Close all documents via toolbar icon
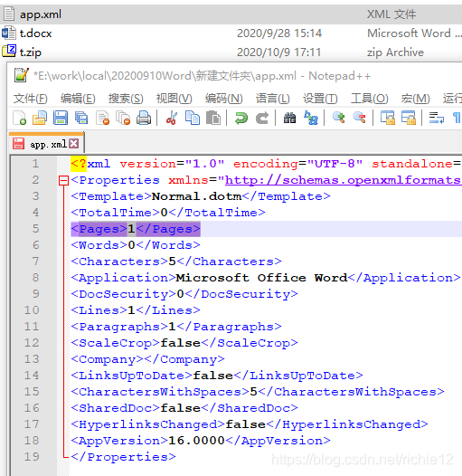The image size is (462, 476). coord(123,118)
